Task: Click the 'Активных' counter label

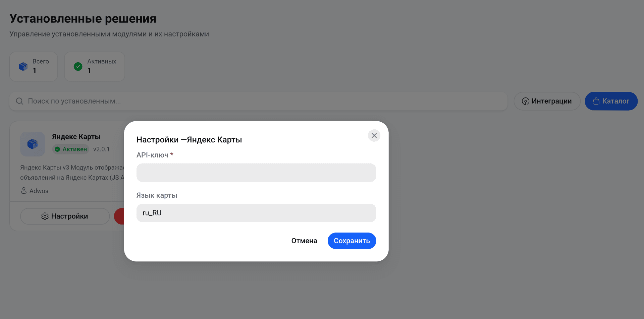Action: point(102,62)
